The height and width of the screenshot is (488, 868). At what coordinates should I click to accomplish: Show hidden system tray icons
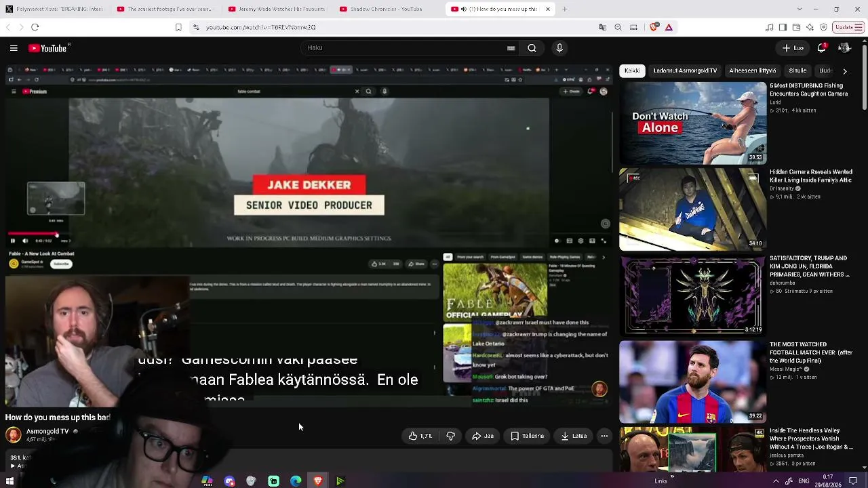[776, 481]
